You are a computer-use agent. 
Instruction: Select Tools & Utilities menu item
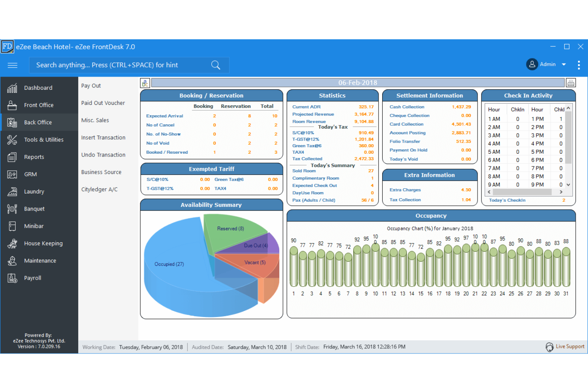click(44, 140)
